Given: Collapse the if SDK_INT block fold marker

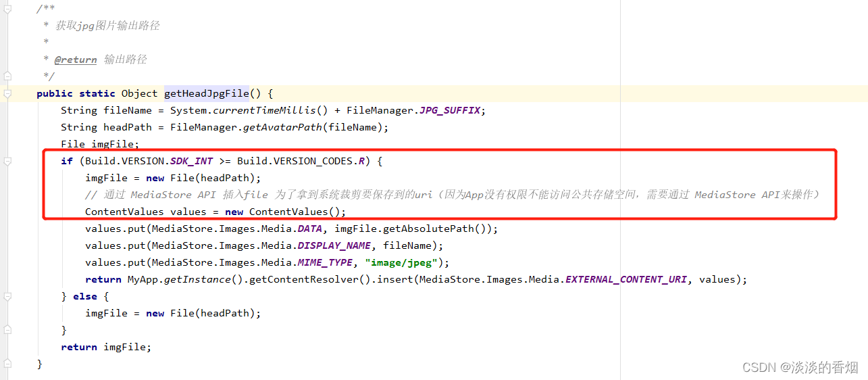Looking at the screenshot, I should (x=7, y=161).
